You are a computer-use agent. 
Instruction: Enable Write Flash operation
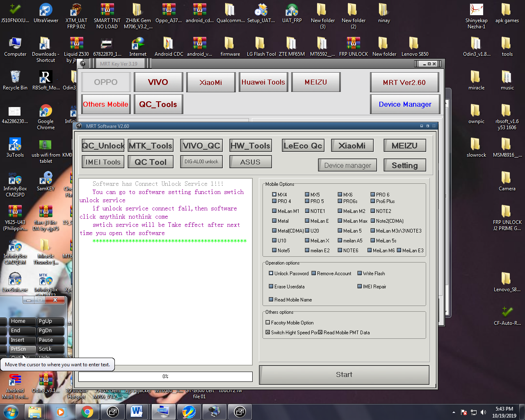tap(360, 273)
